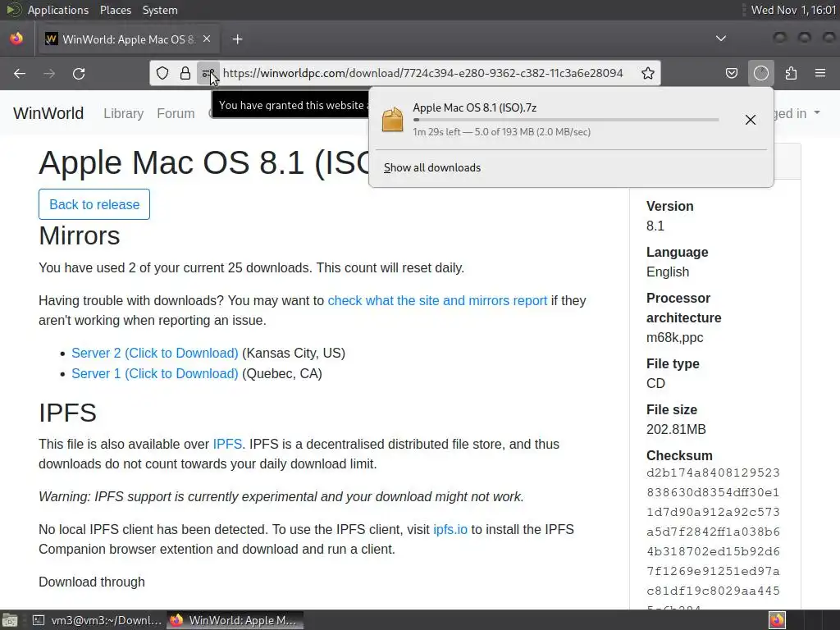Click the Save to Pocket icon
The image size is (840, 630).
[732, 73]
